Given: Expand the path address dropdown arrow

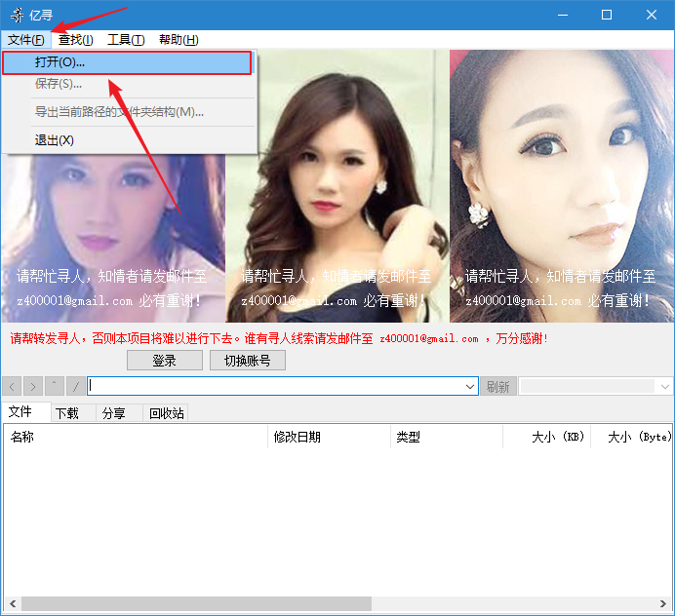Looking at the screenshot, I should [x=470, y=386].
